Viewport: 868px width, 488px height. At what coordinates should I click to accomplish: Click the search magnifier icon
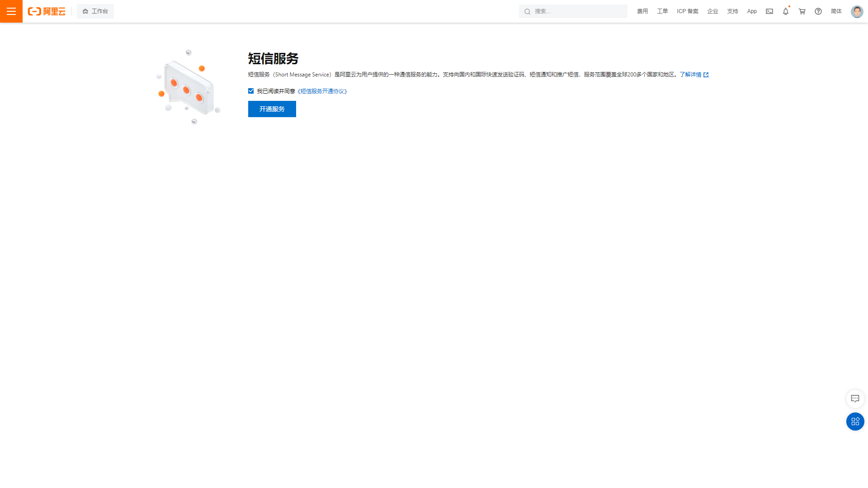pos(527,11)
